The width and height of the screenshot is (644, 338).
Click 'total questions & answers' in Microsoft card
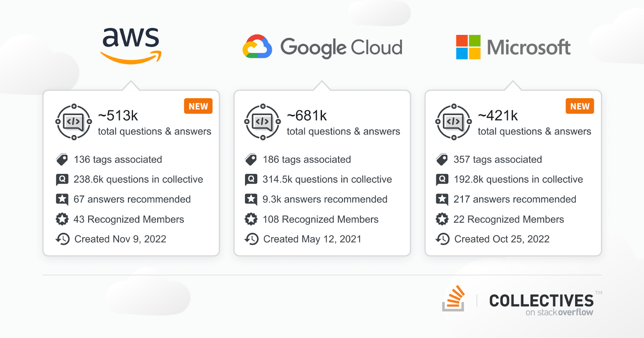(535, 131)
